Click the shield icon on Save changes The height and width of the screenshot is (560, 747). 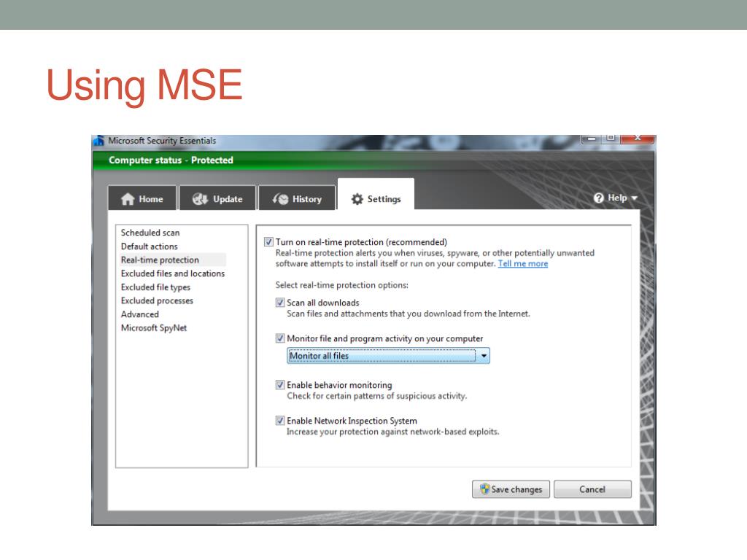click(x=484, y=489)
